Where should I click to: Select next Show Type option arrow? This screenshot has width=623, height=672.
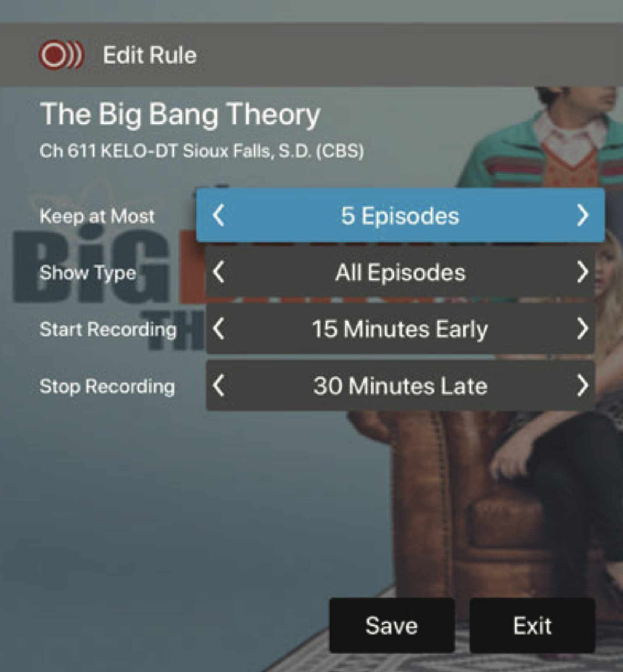[583, 272]
